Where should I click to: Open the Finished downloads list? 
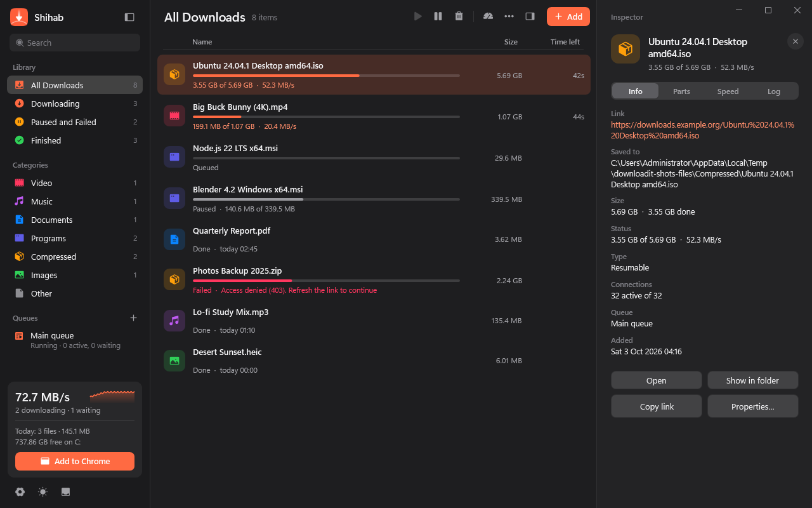(75, 140)
